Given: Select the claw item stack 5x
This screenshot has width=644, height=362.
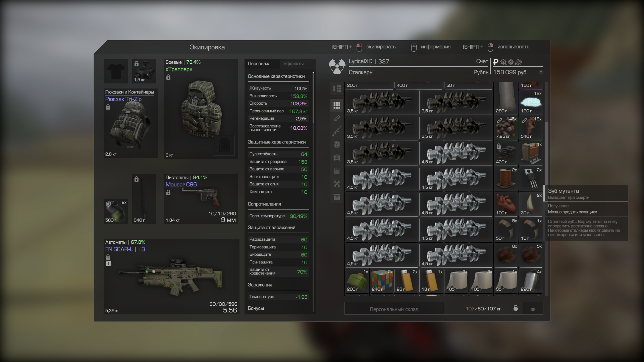Looking at the screenshot, I should tap(506, 230).
